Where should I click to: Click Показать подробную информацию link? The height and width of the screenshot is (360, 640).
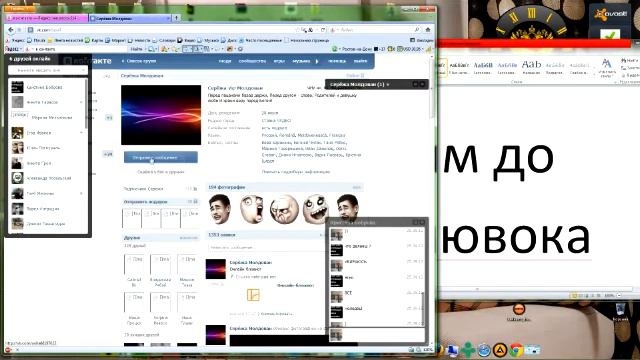coord(296,172)
